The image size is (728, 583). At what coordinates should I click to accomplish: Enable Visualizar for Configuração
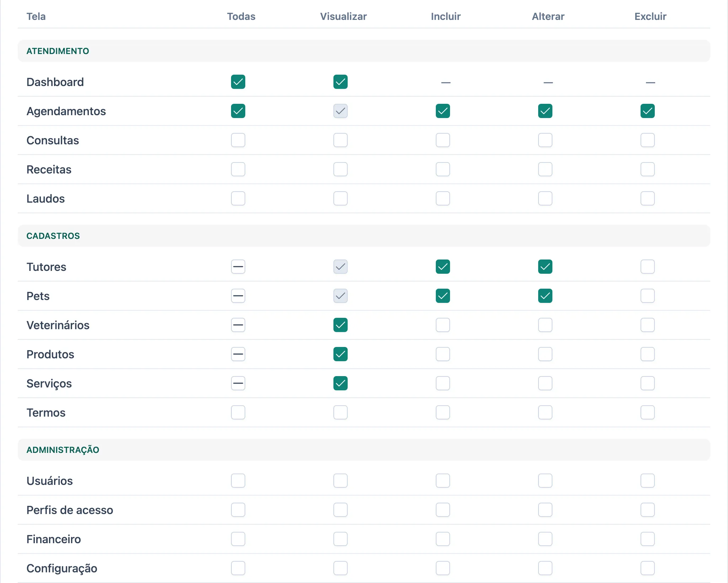coord(341,568)
